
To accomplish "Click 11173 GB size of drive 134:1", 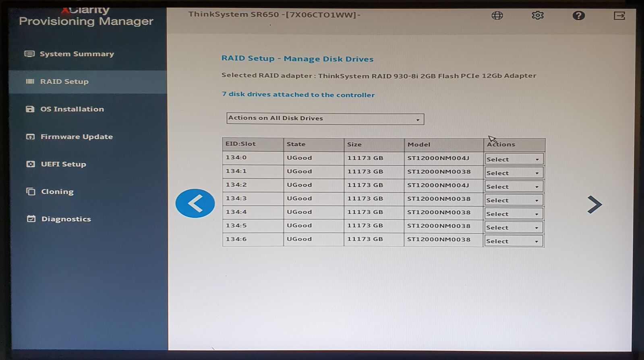I will (x=365, y=172).
